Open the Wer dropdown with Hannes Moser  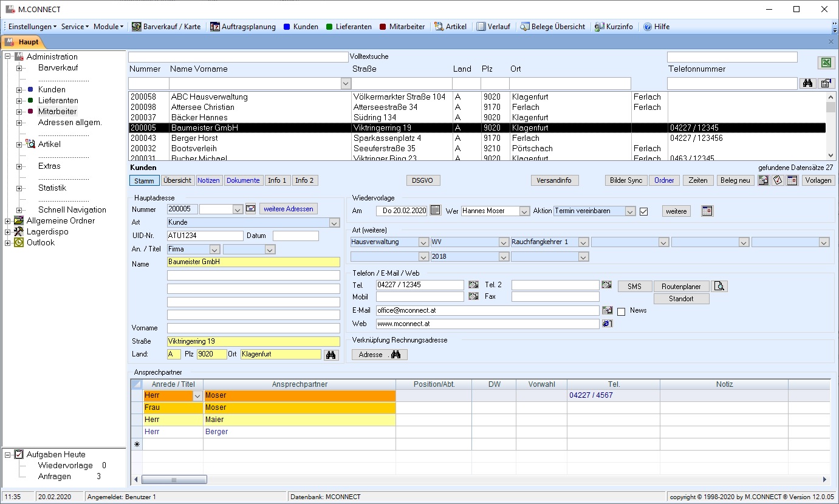(x=524, y=211)
